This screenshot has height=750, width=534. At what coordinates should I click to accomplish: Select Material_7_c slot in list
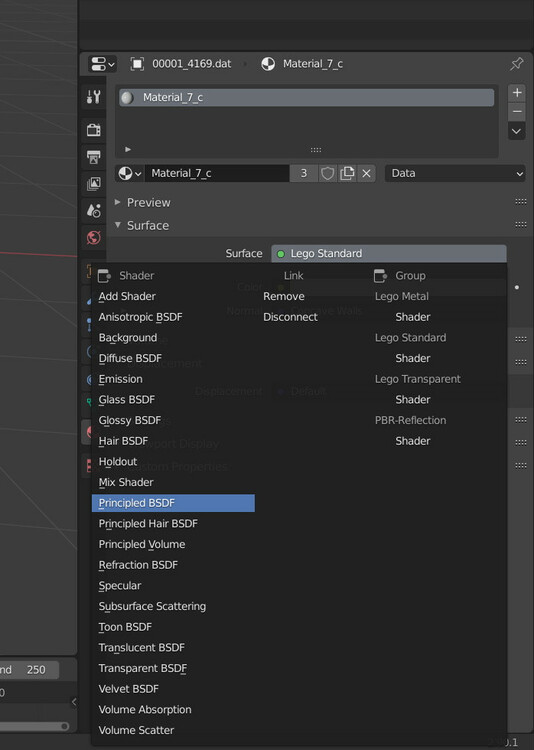click(x=306, y=98)
